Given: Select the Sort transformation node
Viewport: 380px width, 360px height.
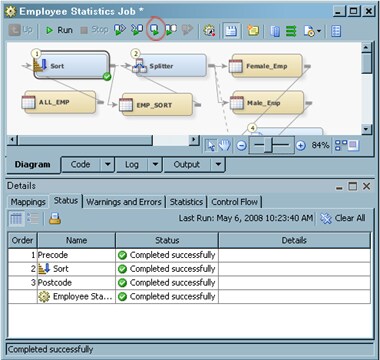Looking at the screenshot, I should (x=72, y=65).
